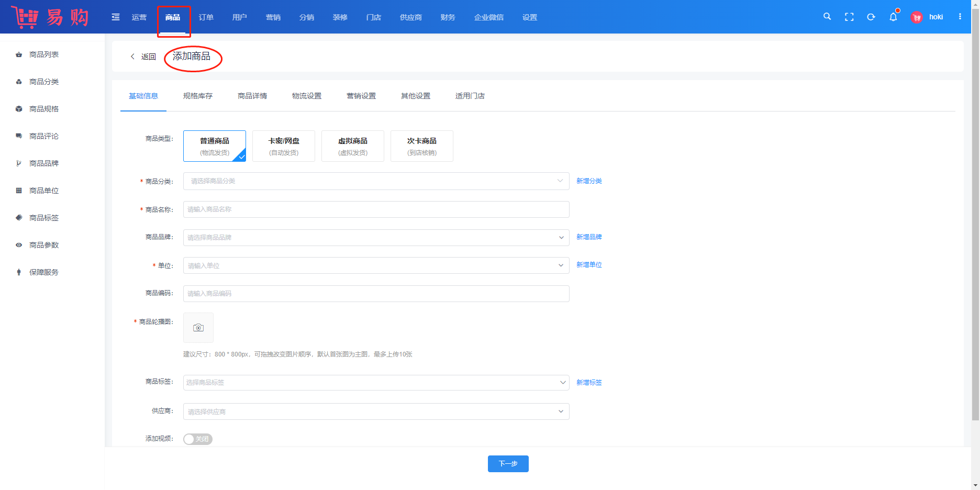Open the 商品品牌 dropdown
This screenshot has width=980, height=490.
tap(376, 238)
